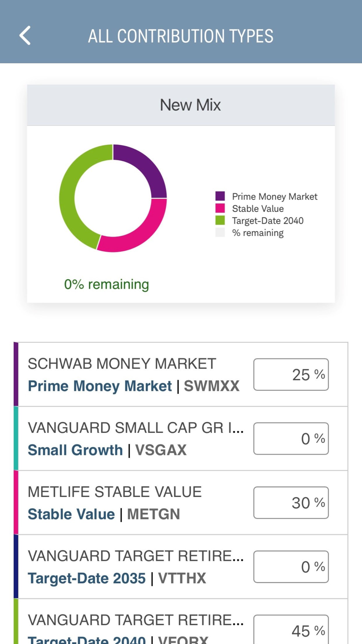Tap the back arrow icon
Image resolution: width=362 pixels, height=644 pixels.
25,35
